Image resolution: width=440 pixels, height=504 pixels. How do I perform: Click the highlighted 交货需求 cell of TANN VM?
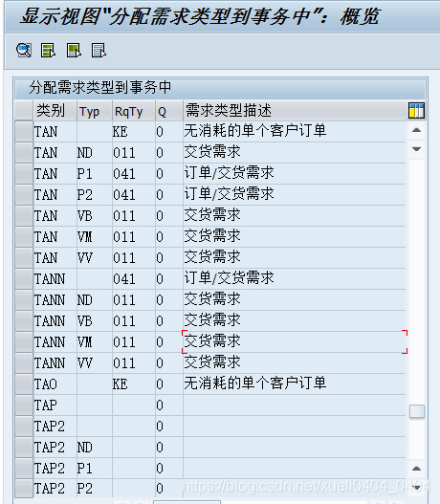[295, 342]
